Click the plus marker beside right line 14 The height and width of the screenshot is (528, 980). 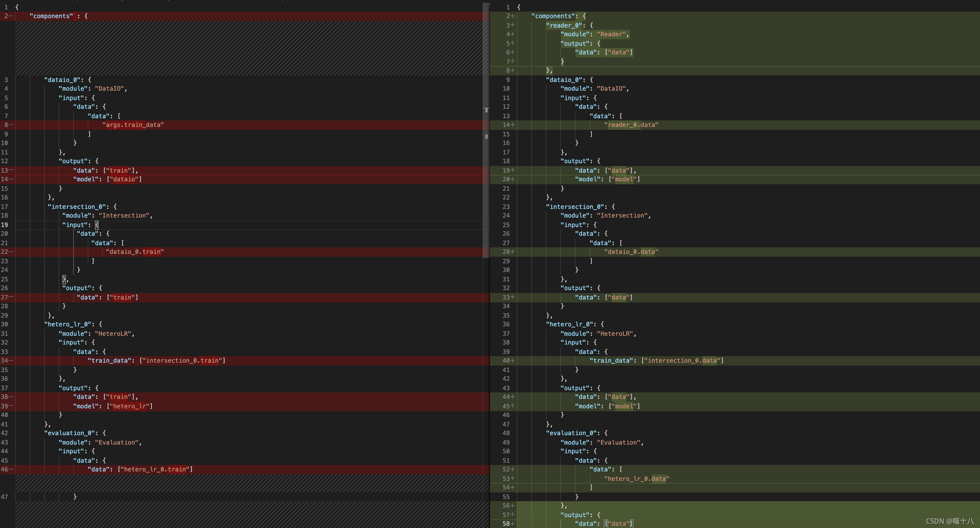pyautogui.click(x=512, y=125)
